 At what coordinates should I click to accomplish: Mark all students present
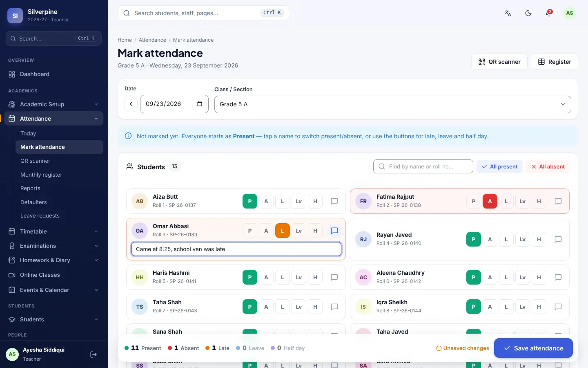499,166
